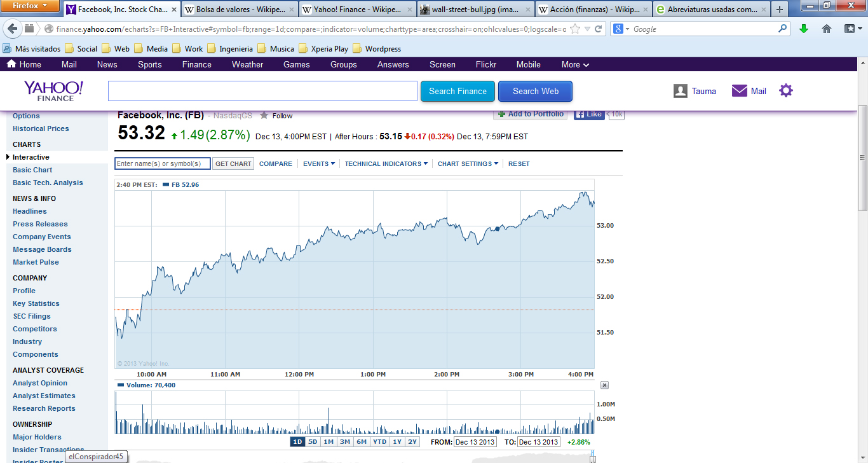868x463 pixels.
Task: Open Key Statistics in sidebar
Action: 36,303
